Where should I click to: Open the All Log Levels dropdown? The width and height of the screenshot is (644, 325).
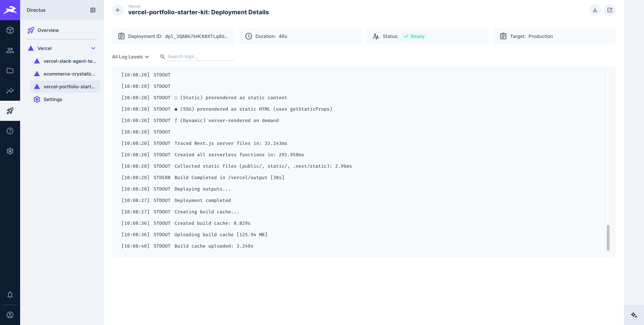(130, 57)
